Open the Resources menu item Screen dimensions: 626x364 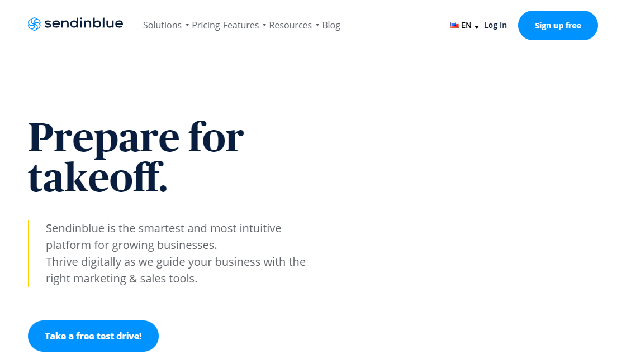[290, 25]
